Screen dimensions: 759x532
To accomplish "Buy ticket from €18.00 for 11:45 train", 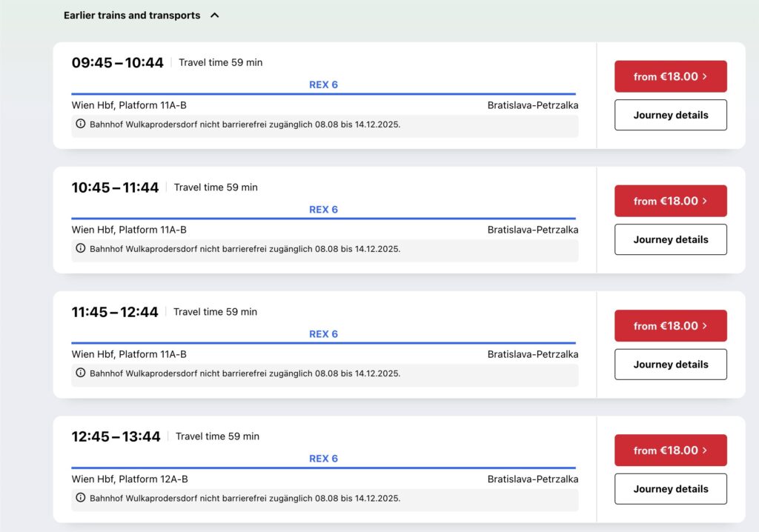I will click(x=670, y=325).
